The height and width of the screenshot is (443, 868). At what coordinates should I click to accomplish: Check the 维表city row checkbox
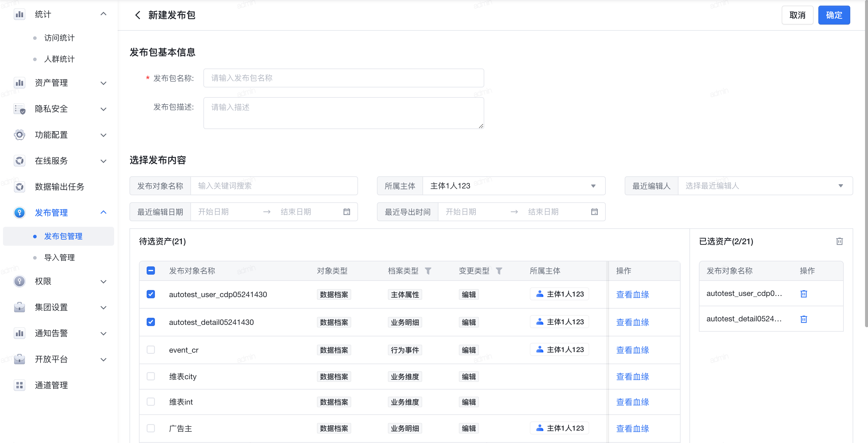pos(150,376)
